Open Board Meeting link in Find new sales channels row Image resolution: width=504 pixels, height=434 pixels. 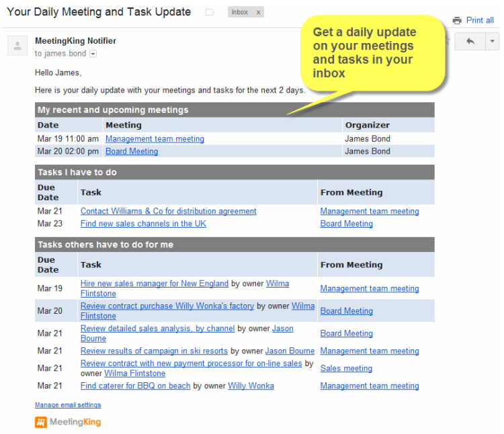pyautogui.click(x=347, y=224)
